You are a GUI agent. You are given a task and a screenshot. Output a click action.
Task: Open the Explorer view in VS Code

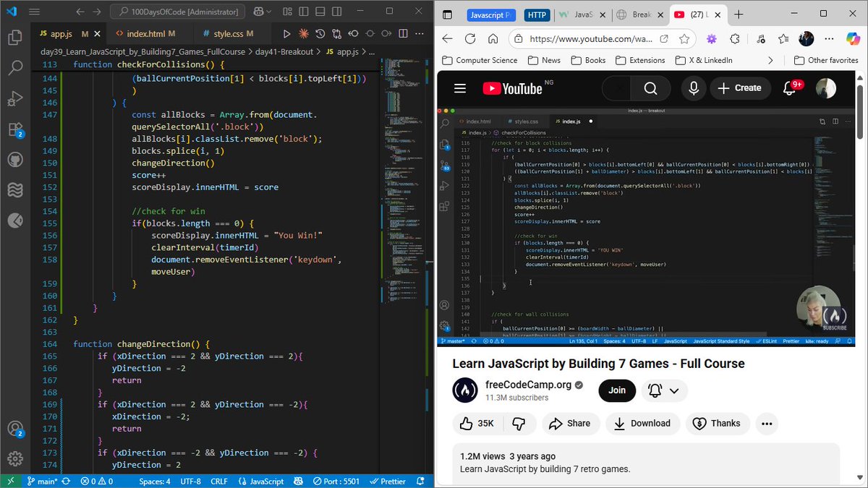[16, 38]
